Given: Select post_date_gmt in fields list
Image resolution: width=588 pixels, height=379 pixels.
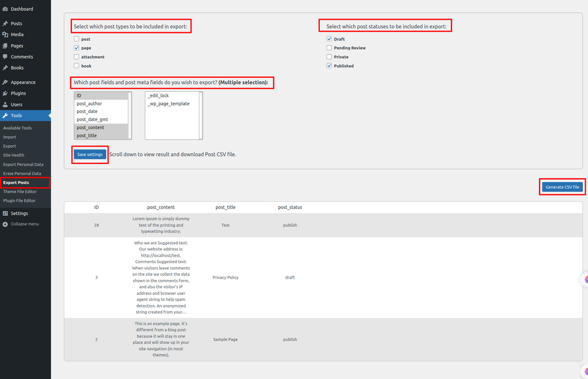Looking at the screenshot, I should (x=101, y=119).
